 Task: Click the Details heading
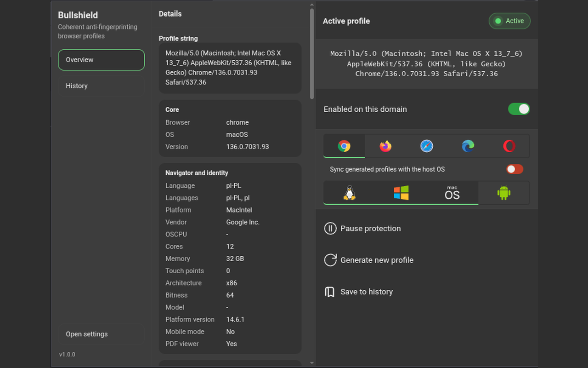click(170, 14)
